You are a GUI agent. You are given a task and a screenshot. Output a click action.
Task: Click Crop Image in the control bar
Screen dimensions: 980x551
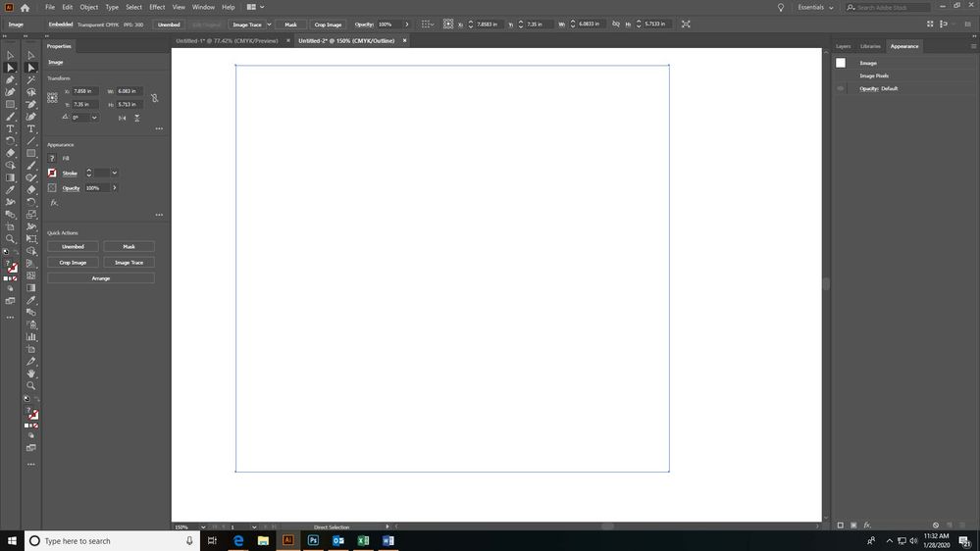[x=328, y=25]
